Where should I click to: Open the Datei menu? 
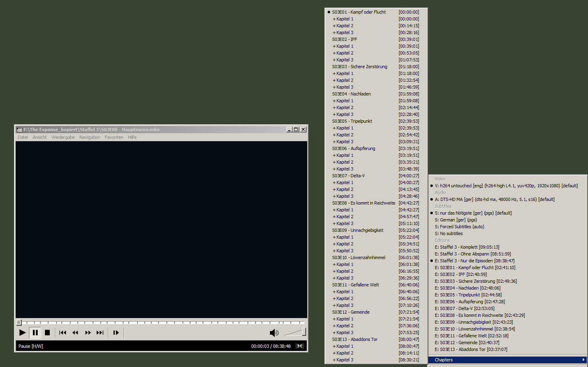pos(22,137)
